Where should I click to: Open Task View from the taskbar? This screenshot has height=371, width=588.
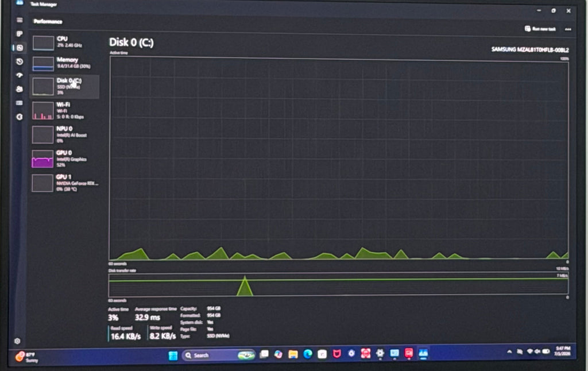(264, 354)
